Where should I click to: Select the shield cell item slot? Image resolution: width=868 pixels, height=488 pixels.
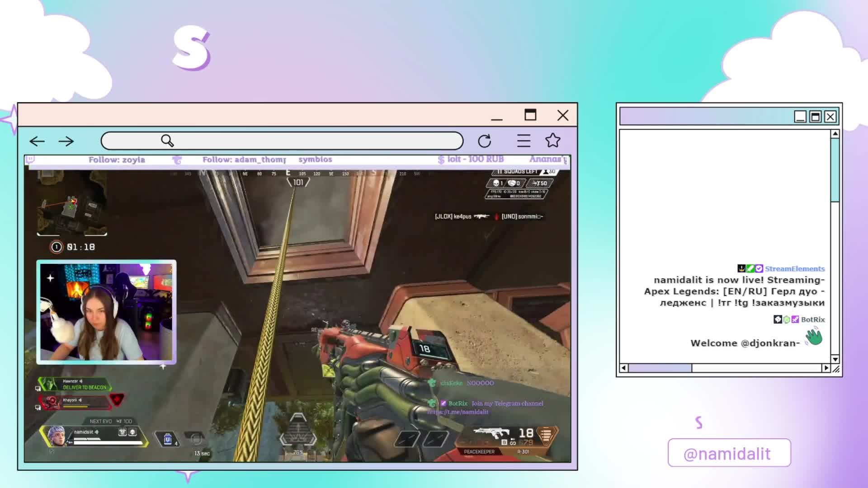tap(168, 439)
